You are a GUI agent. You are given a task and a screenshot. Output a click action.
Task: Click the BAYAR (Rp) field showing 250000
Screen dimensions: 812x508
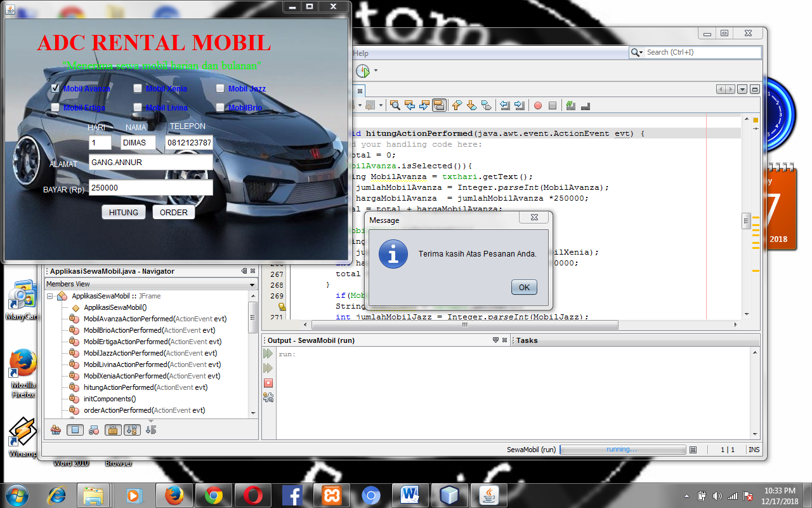(151, 188)
